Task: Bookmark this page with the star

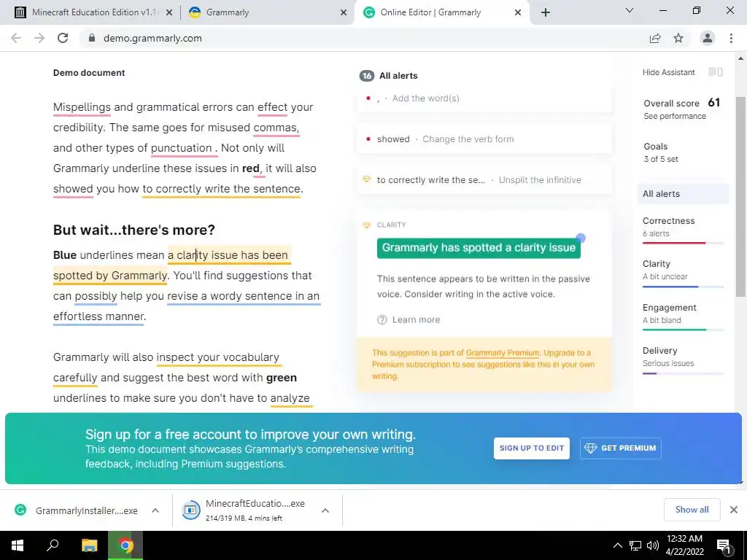Action: click(678, 38)
